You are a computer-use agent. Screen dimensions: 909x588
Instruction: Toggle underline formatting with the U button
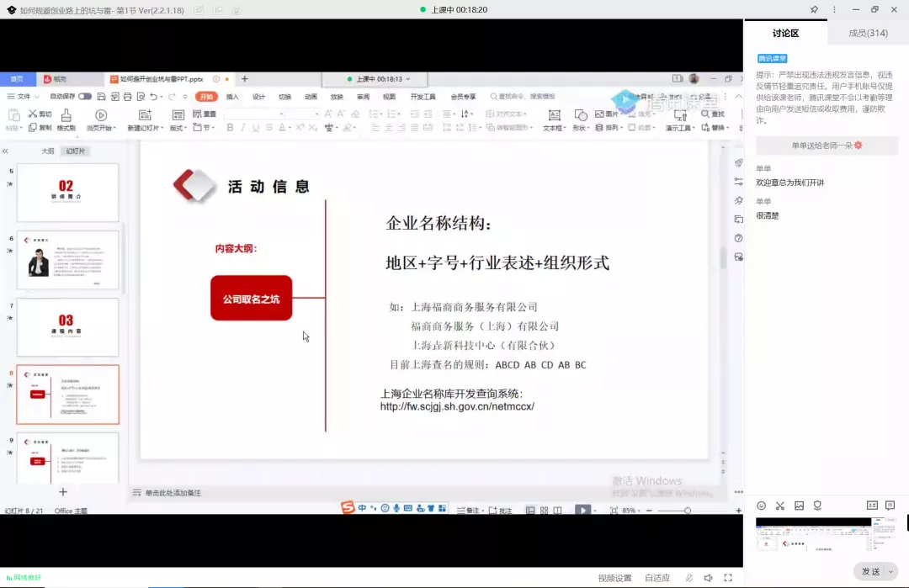click(256, 128)
